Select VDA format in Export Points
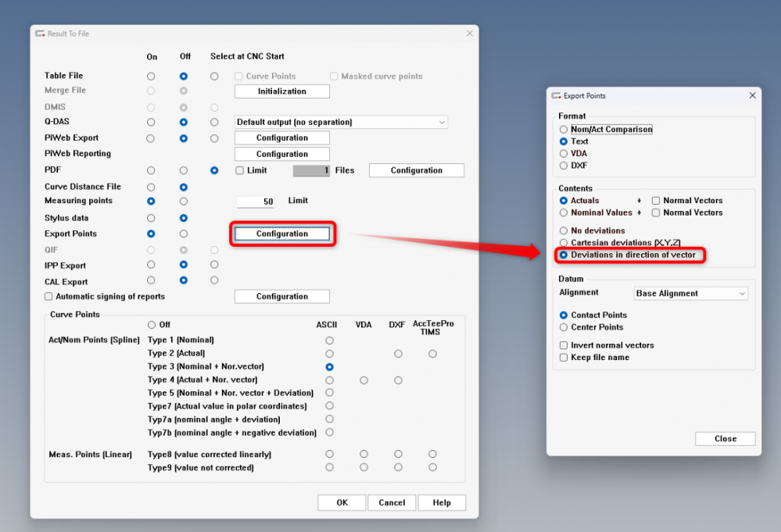Screen dimensions: 781x532 click(564, 153)
